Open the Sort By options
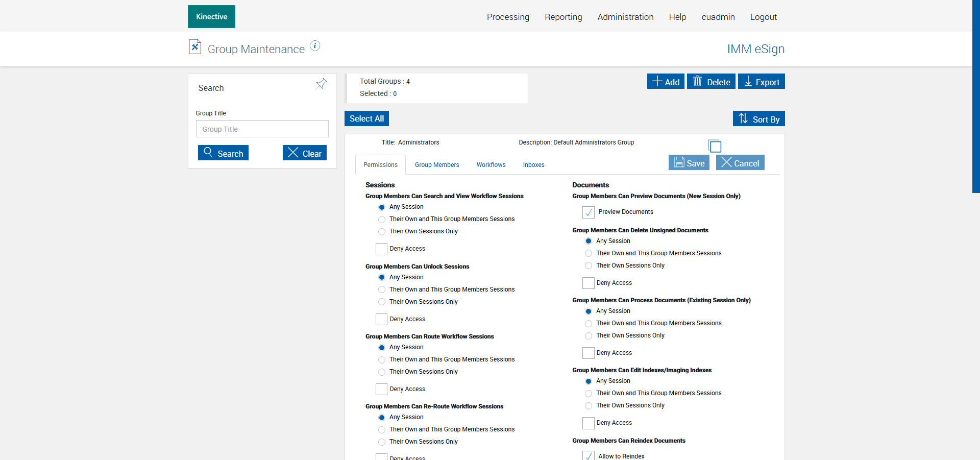The image size is (980, 460). pyautogui.click(x=758, y=119)
